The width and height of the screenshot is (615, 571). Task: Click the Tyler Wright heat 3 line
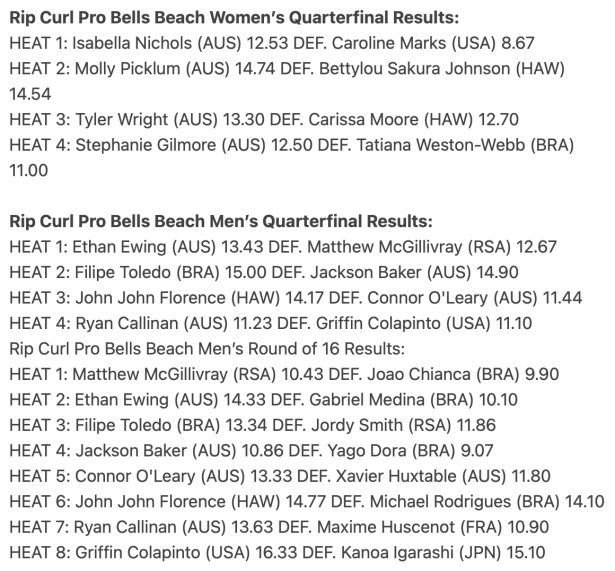pos(264,120)
